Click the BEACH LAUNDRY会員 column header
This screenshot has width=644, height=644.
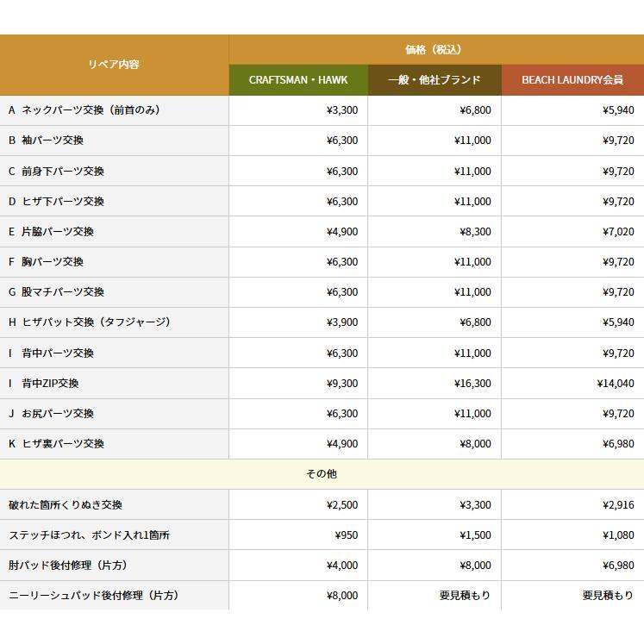pos(572,80)
